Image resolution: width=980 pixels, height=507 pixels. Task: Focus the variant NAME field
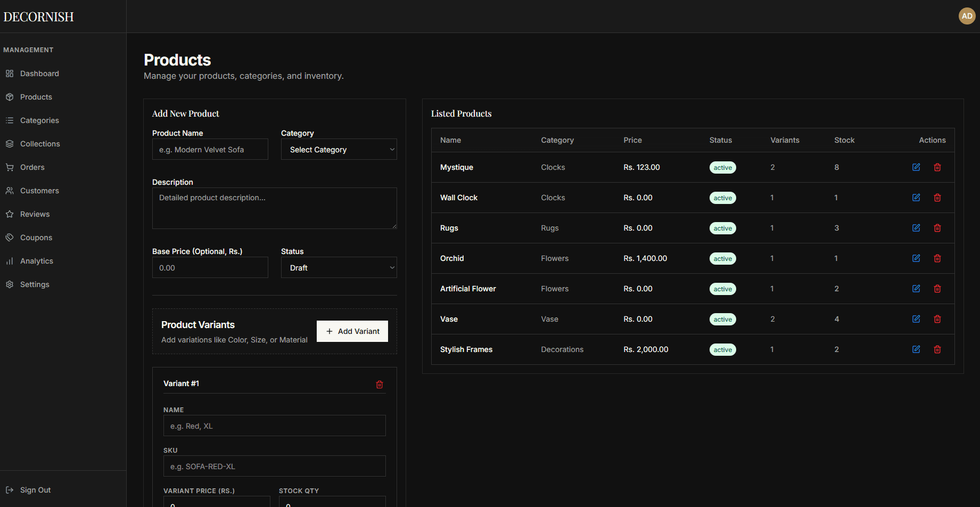click(275, 426)
